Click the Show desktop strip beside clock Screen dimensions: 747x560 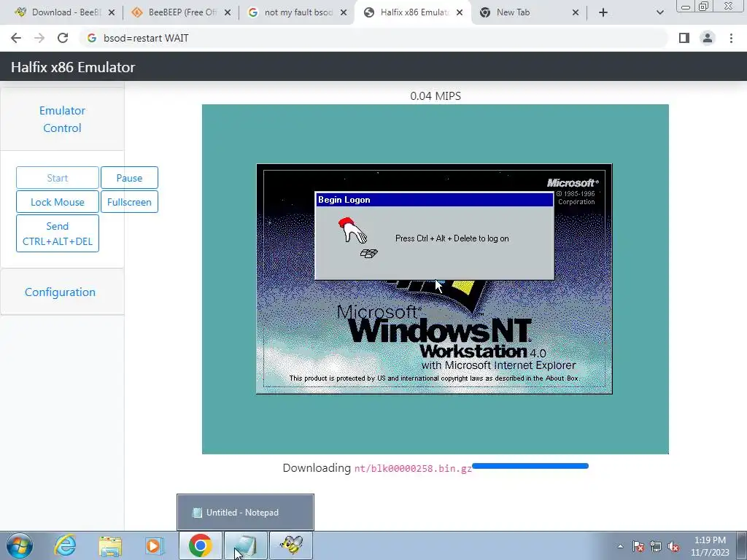(742, 545)
